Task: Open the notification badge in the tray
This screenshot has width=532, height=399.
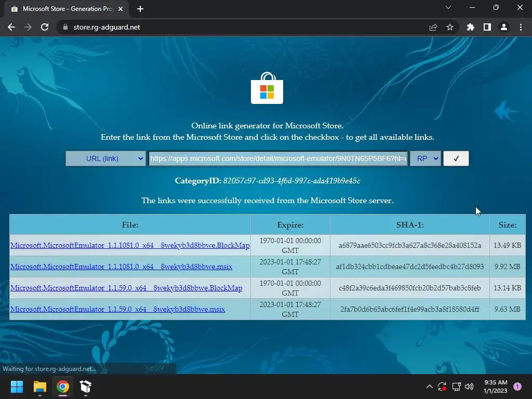Action: point(517,387)
